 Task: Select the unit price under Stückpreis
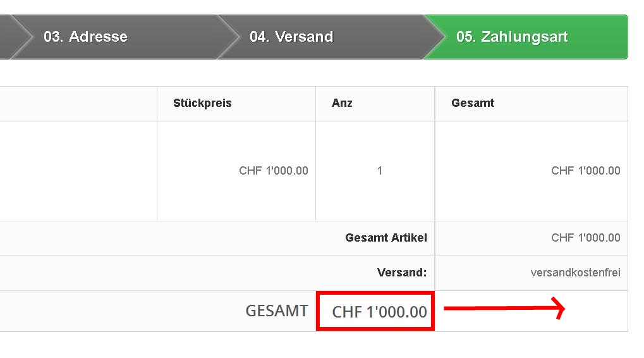(274, 171)
